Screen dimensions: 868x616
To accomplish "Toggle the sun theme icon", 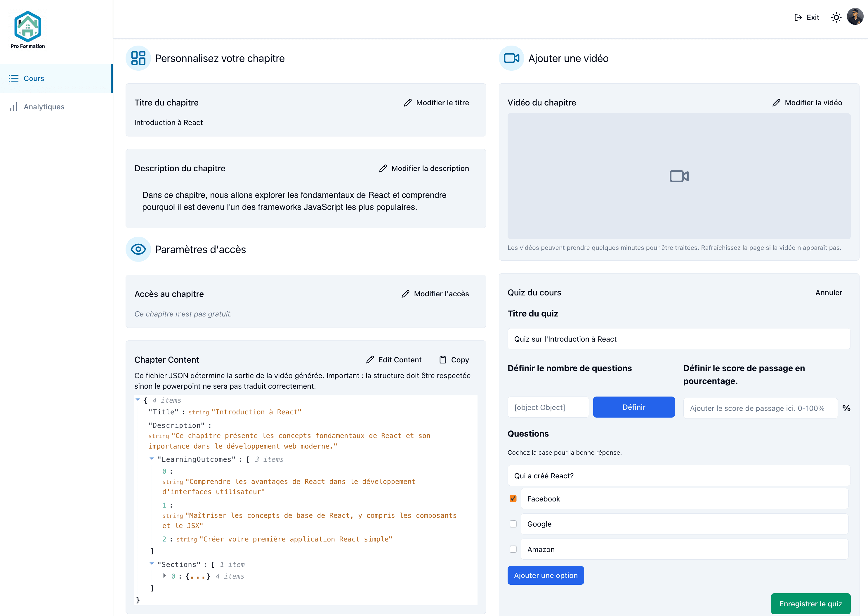I will (836, 18).
